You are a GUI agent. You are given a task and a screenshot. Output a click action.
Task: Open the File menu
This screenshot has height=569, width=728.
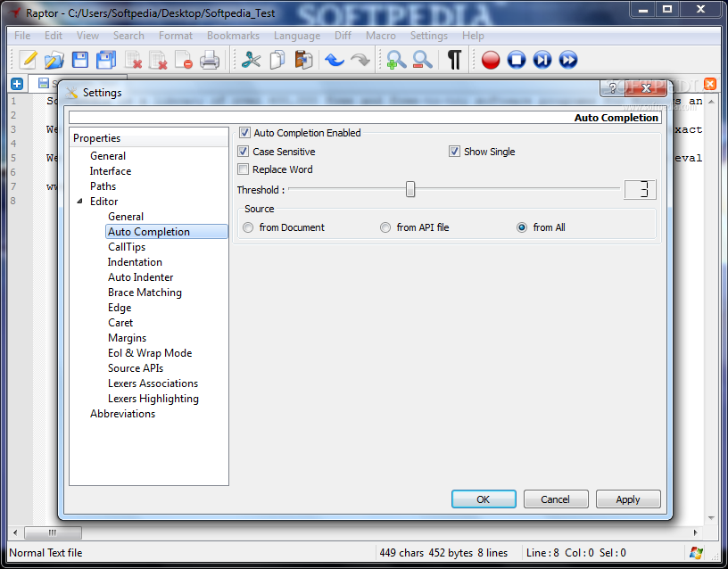pos(22,36)
